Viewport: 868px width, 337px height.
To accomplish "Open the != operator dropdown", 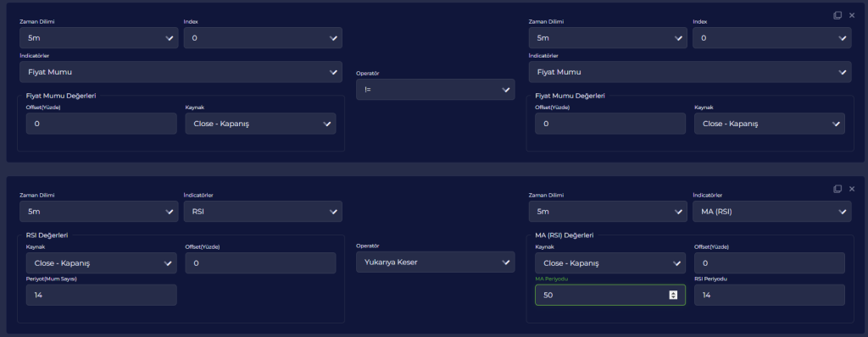I will coord(435,90).
